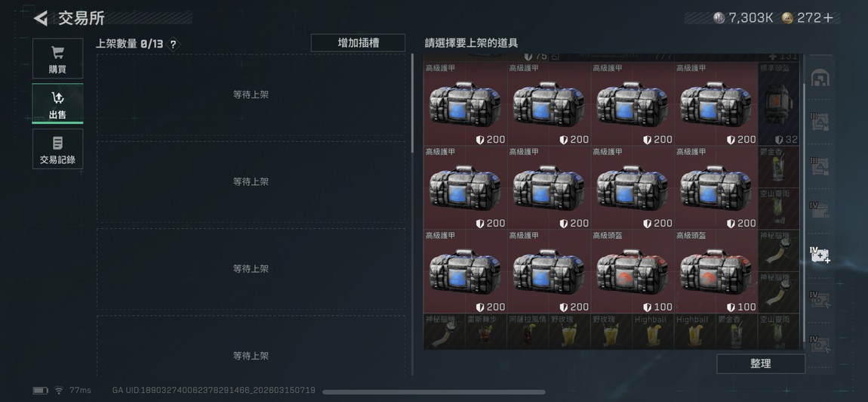
Task: Select the 出售 sell tab
Action: pos(57,104)
